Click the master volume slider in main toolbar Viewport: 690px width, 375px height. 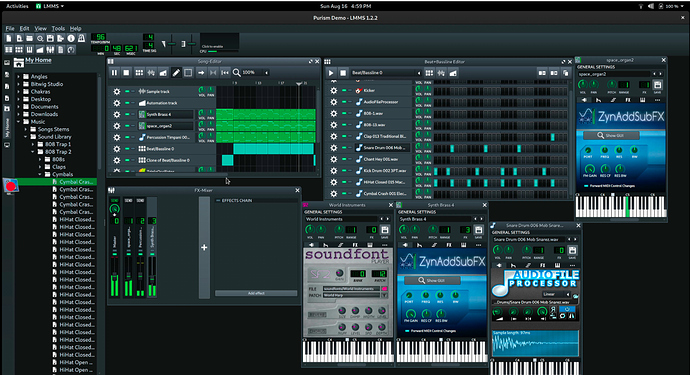click(x=172, y=44)
